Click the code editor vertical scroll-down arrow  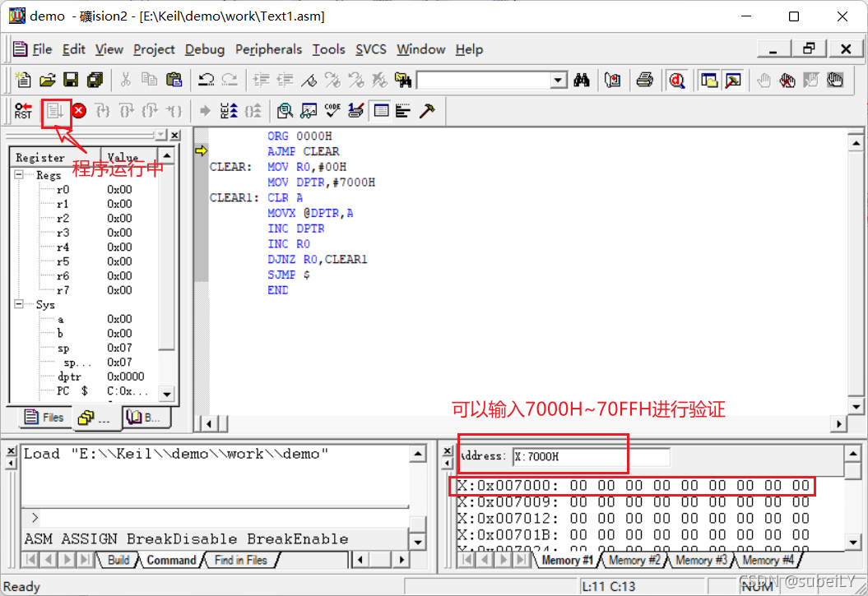(x=856, y=407)
